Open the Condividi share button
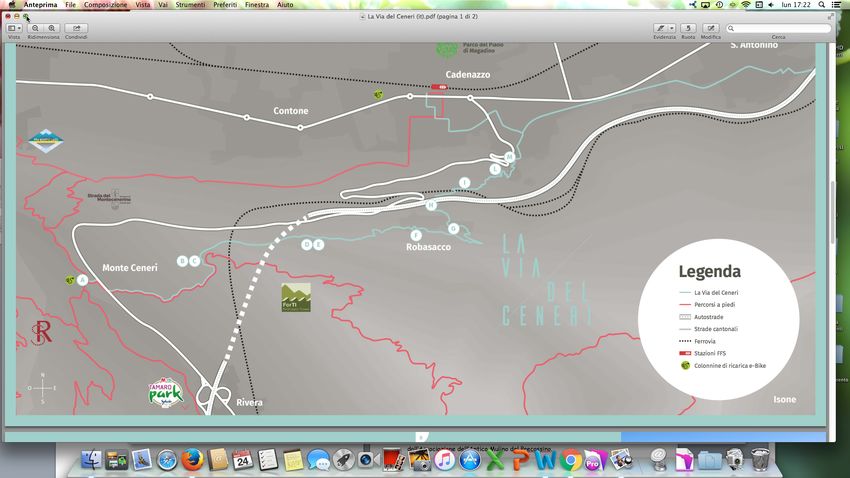850x478 pixels. pos(78,28)
